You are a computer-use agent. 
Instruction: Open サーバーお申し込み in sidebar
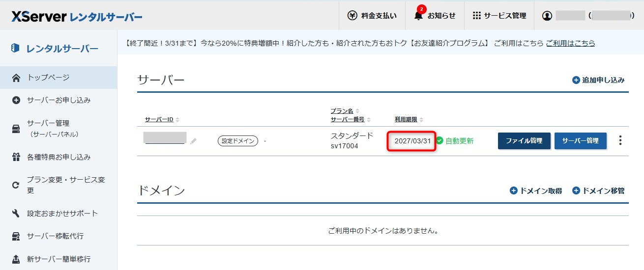coord(59,100)
